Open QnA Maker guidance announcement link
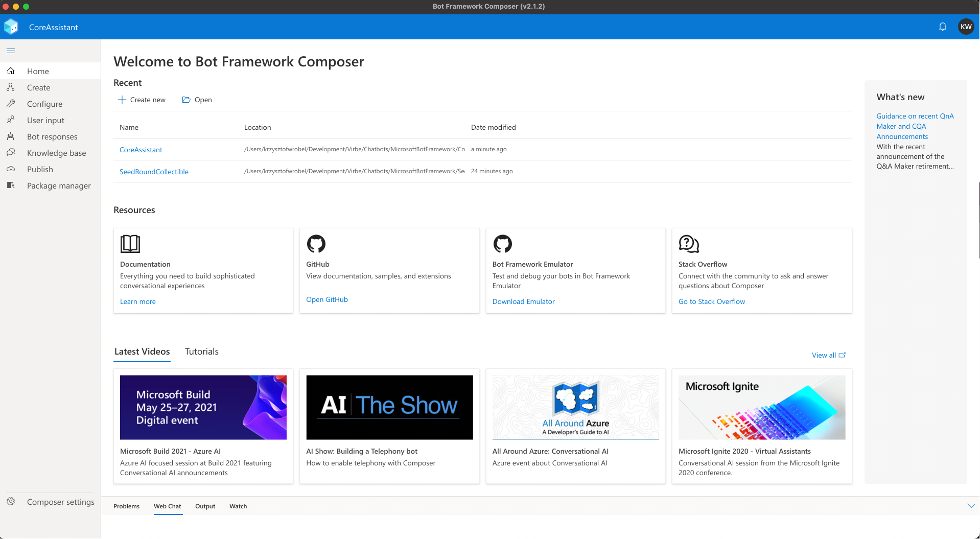The image size is (980, 539). [x=915, y=126]
